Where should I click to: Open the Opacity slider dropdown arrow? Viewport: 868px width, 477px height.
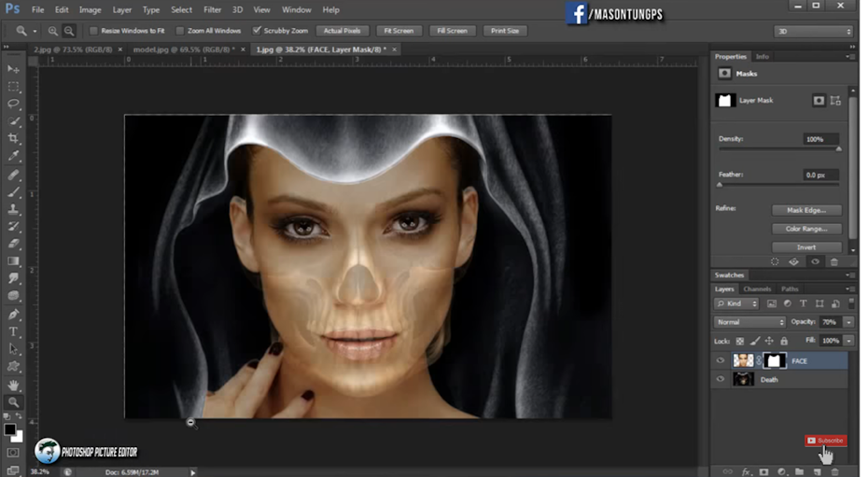click(x=848, y=322)
